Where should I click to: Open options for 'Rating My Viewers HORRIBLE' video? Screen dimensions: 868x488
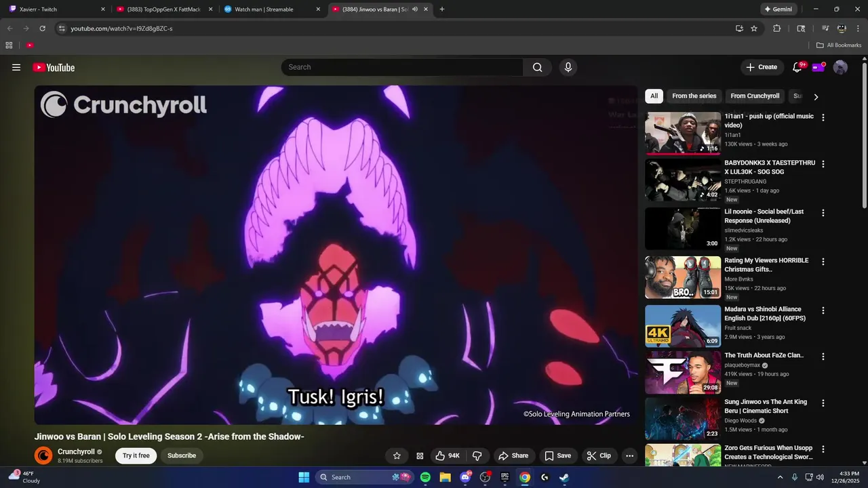823,262
